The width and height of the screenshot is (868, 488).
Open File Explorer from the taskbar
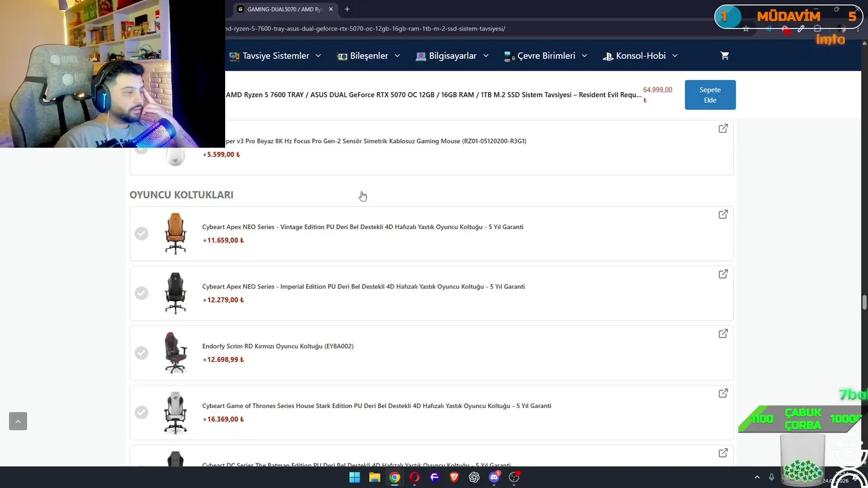tap(374, 477)
